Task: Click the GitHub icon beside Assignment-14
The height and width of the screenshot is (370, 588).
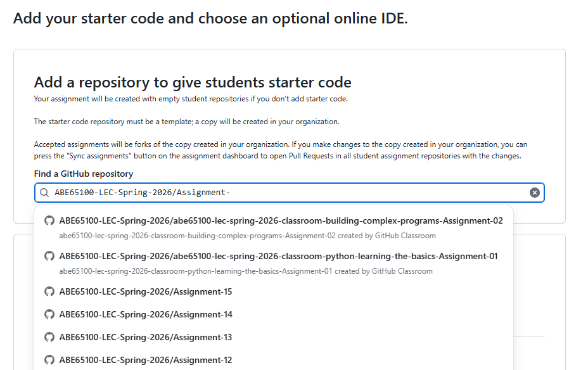Action: click(x=51, y=314)
